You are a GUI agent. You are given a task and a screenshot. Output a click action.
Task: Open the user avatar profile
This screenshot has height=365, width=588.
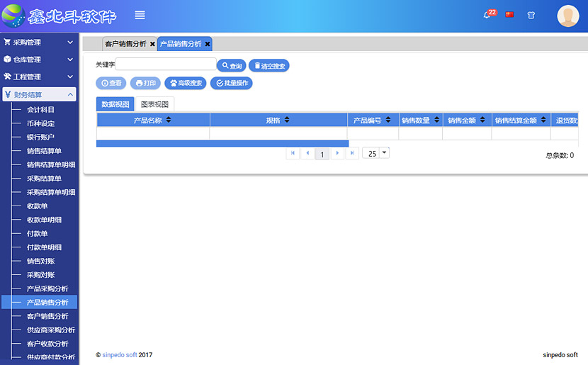pyautogui.click(x=567, y=16)
